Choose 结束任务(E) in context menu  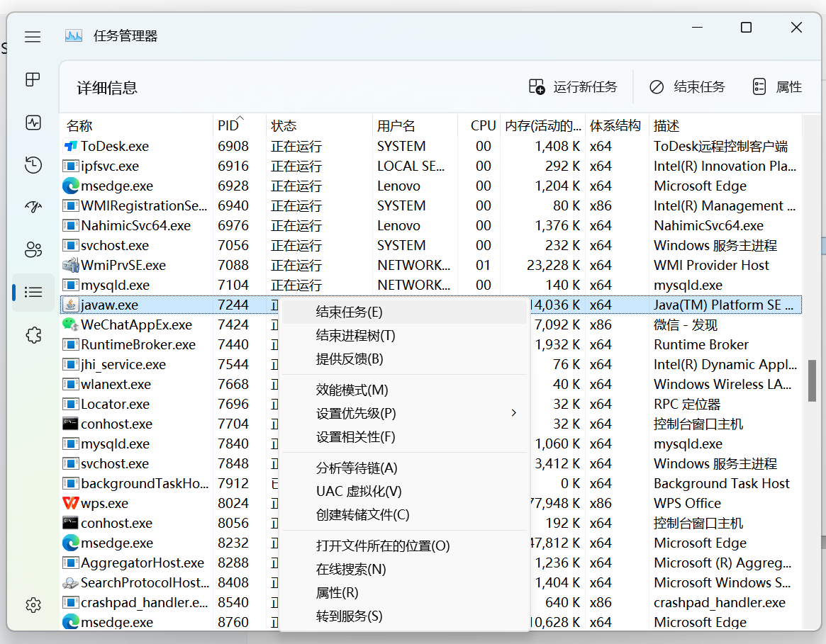[405, 312]
